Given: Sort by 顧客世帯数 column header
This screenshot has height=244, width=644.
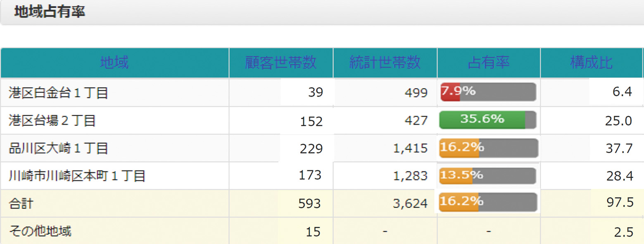Looking at the screenshot, I should click(281, 63).
